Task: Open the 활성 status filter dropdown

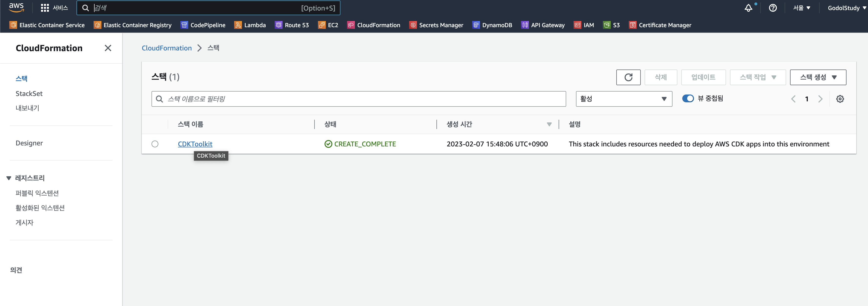Action: [624, 99]
